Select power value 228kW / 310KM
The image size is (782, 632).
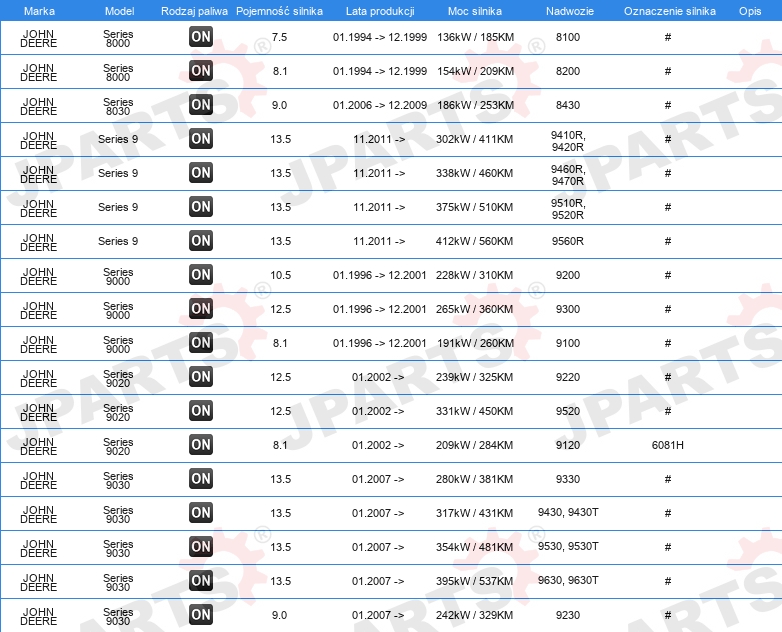(474, 275)
